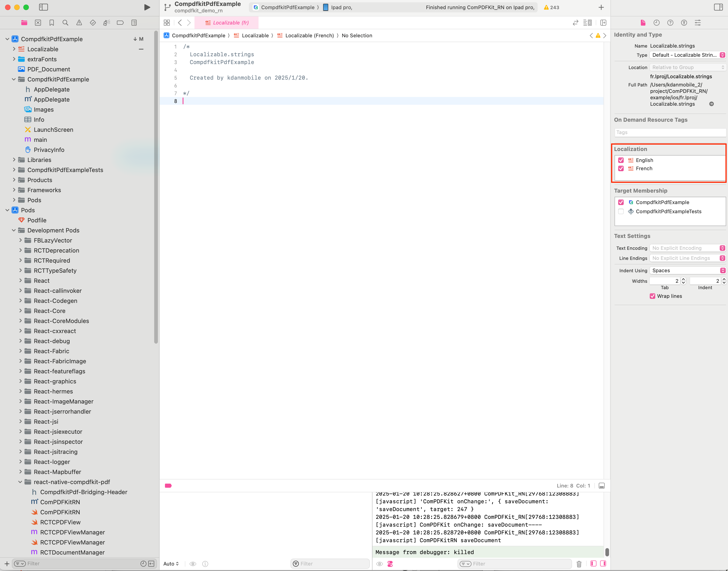Collapse the react-native-compdfkit-pdf folder
Screen dimensions: 728x571
20,482
